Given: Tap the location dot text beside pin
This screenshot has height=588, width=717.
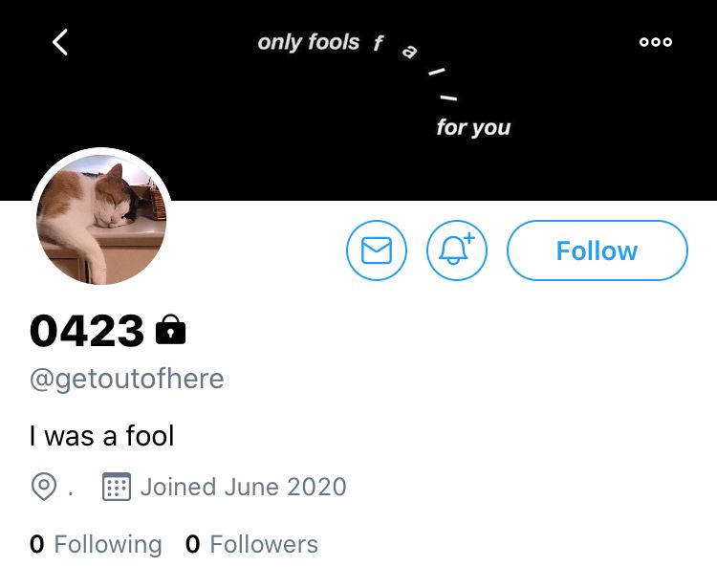Looking at the screenshot, I should tap(70, 493).
